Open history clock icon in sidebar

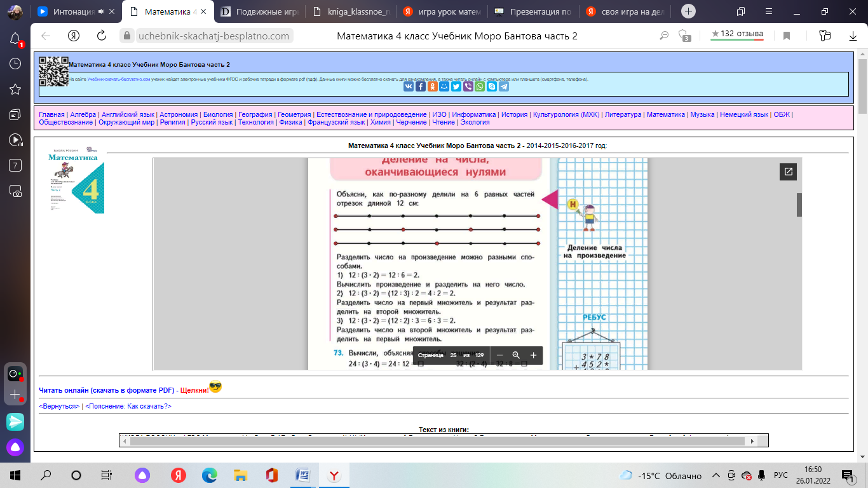(x=16, y=64)
